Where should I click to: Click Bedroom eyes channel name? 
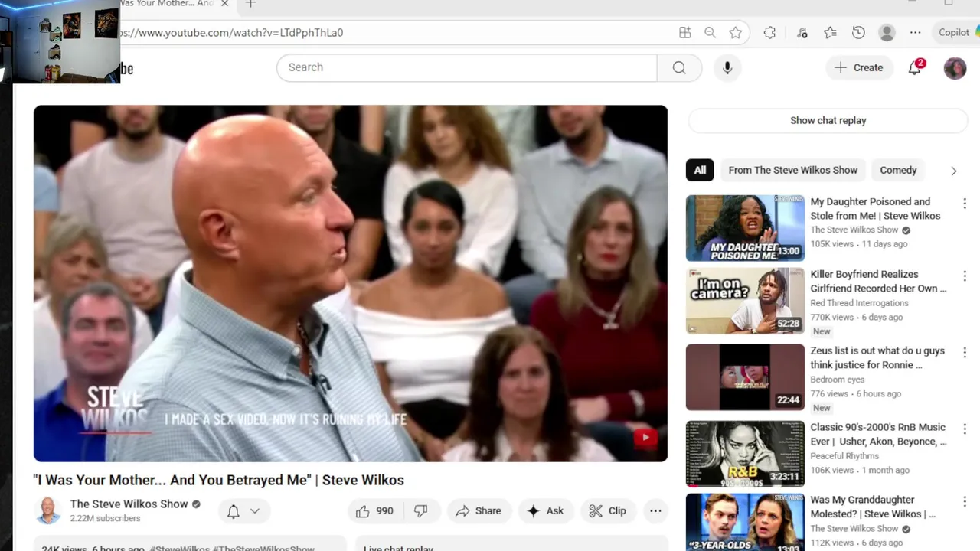pos(838,380)
